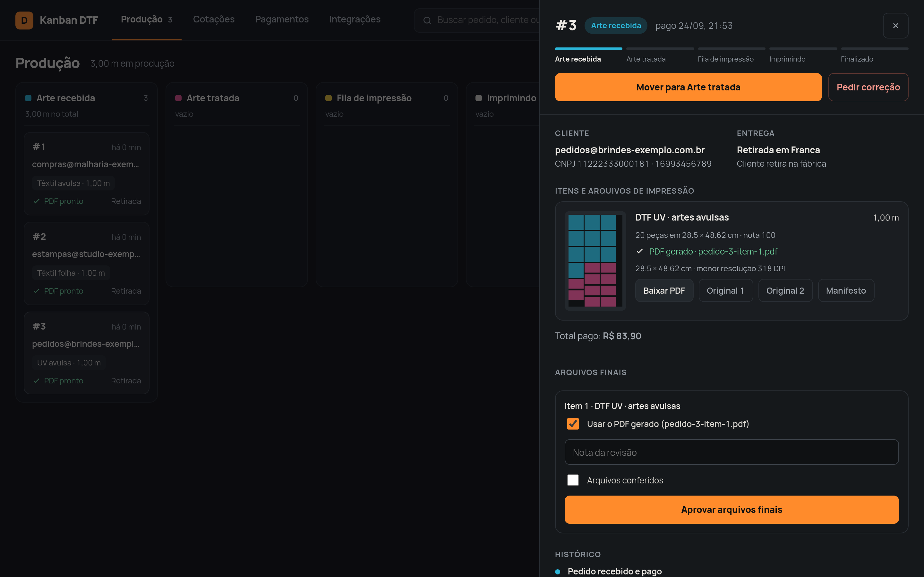This screenshot has height=577, width=924.
Task: Open the Cotações tab
Action: [x=214, y=20]
